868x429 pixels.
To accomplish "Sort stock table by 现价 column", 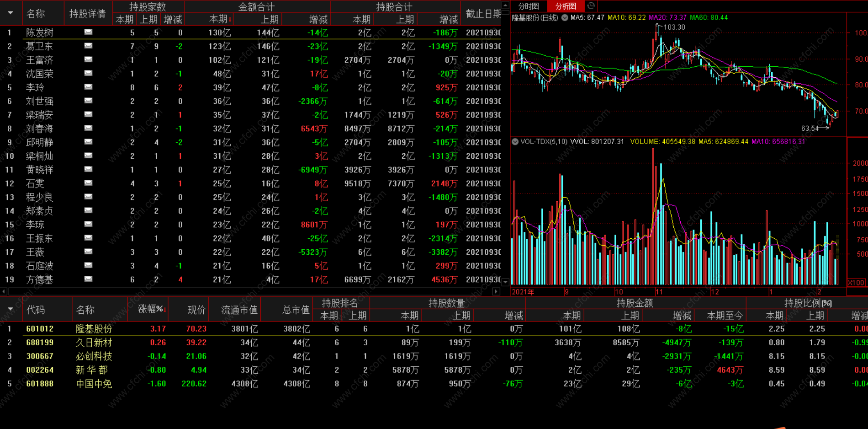I will tap(196, 310).
